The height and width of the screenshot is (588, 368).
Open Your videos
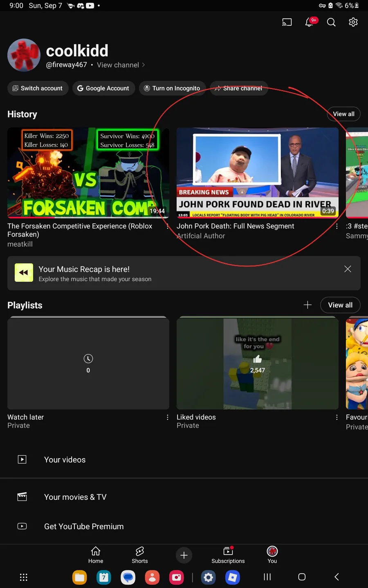click(184, 459)
